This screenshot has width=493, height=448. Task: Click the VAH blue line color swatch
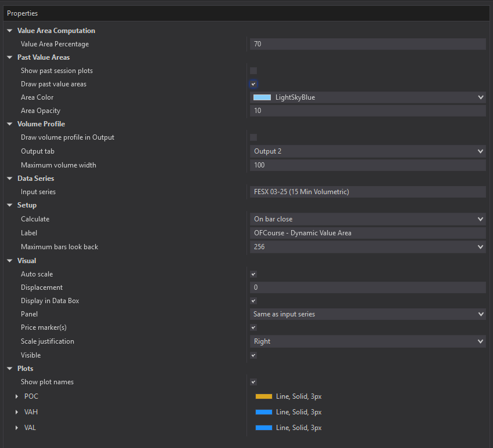264,412
